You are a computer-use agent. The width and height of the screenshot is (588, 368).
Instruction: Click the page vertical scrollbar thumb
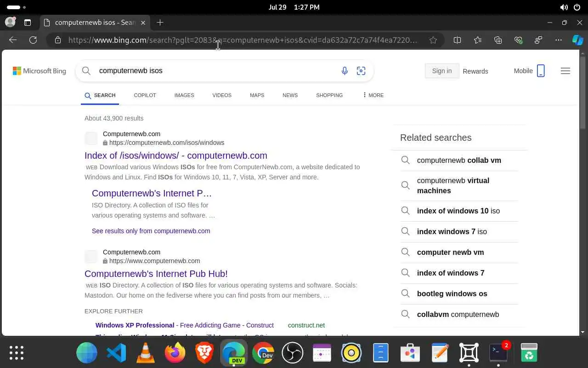coord(582,92)
